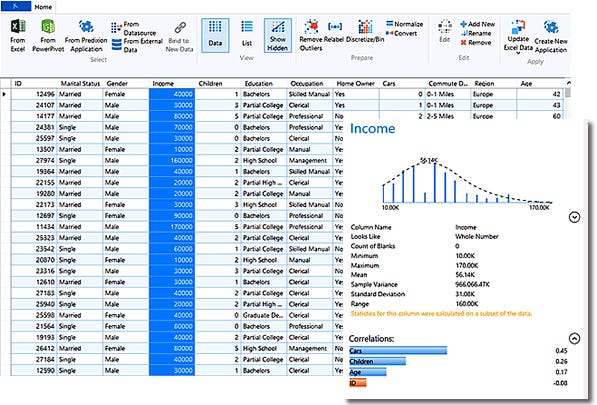Import data using From Excel
597x405 pixels.
coord(18,36)
